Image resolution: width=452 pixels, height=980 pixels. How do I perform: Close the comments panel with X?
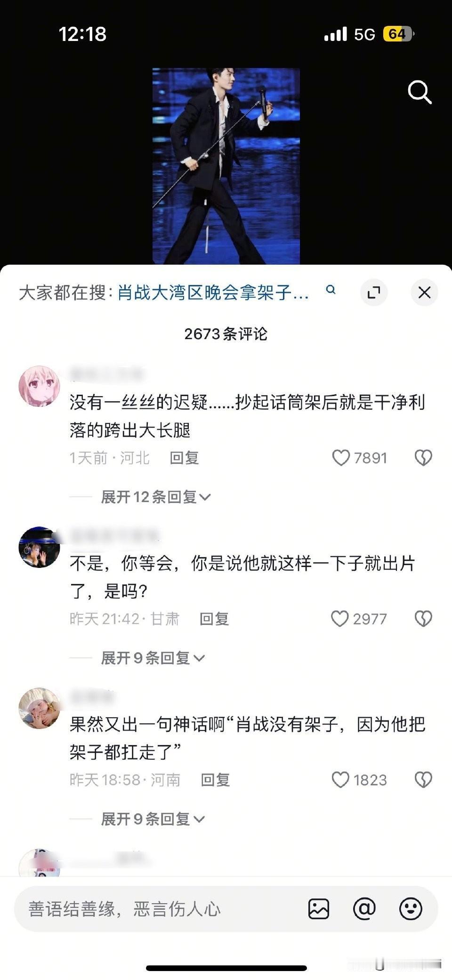(424, 292)
